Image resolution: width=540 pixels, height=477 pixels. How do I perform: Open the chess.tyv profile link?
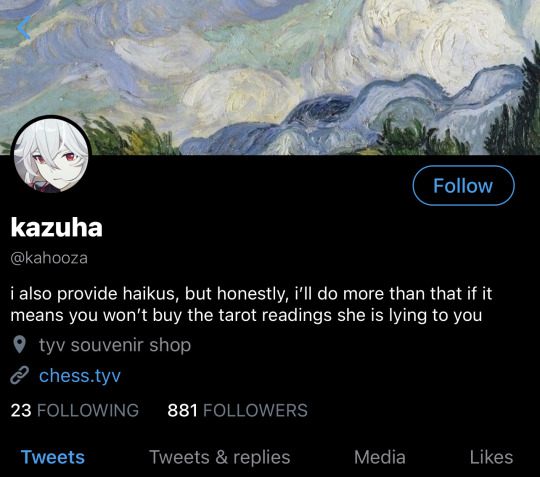(80, 376)
